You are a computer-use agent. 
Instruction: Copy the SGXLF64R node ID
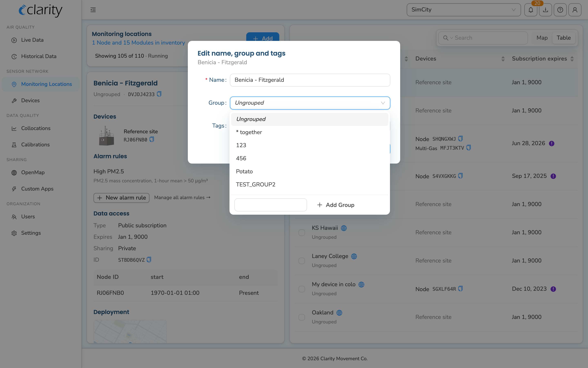(x=460, y=289)
